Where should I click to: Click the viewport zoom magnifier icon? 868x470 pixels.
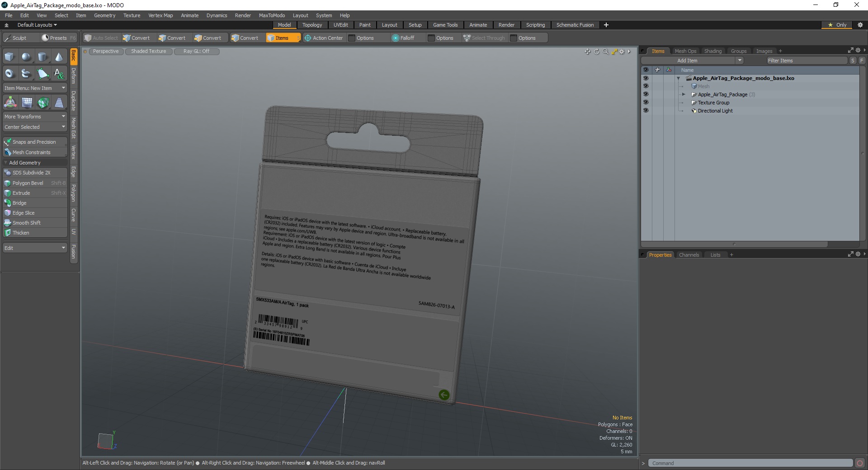(x=605, y=52)
